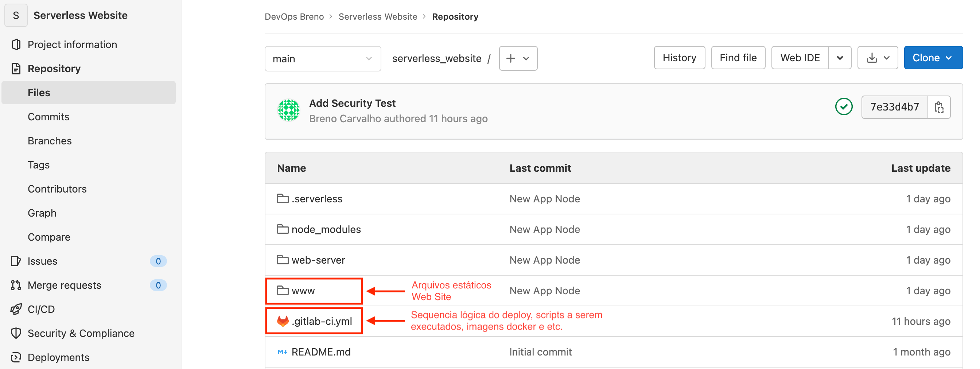Click the Find file button
980x369 pixels.
point(738,58)
